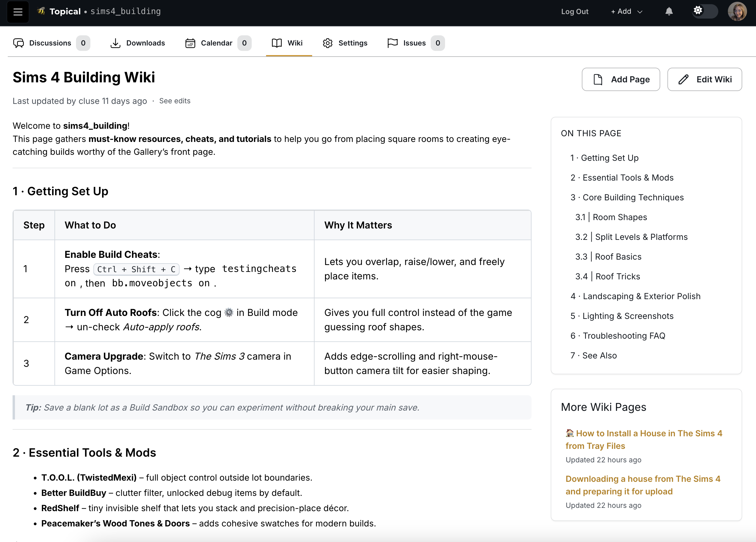The height and width of the screenshot is (542, 756).
Task: Click the 1 · Getting Set Up heading
Action: click(x=60, y=191)
